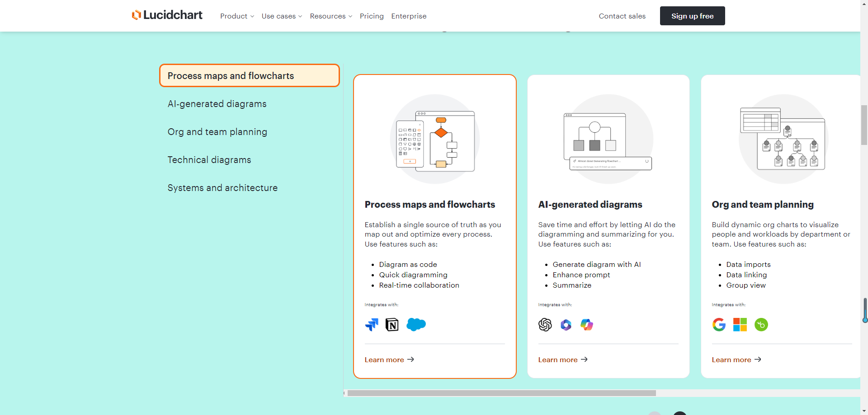Image resolution: width=868 pixels, height=415 pixels.
Task: Click the AI-generated diagrams card heading
Action: click(590, 205)
